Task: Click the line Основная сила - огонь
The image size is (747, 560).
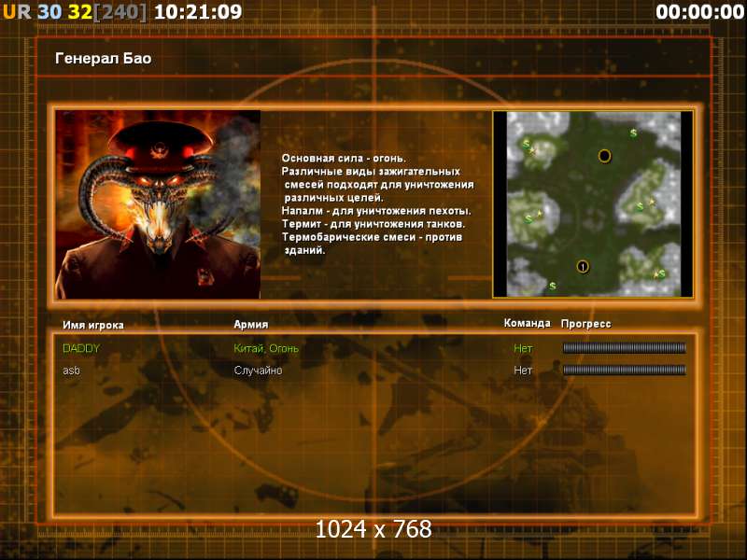Action: (x=344, y=158)
